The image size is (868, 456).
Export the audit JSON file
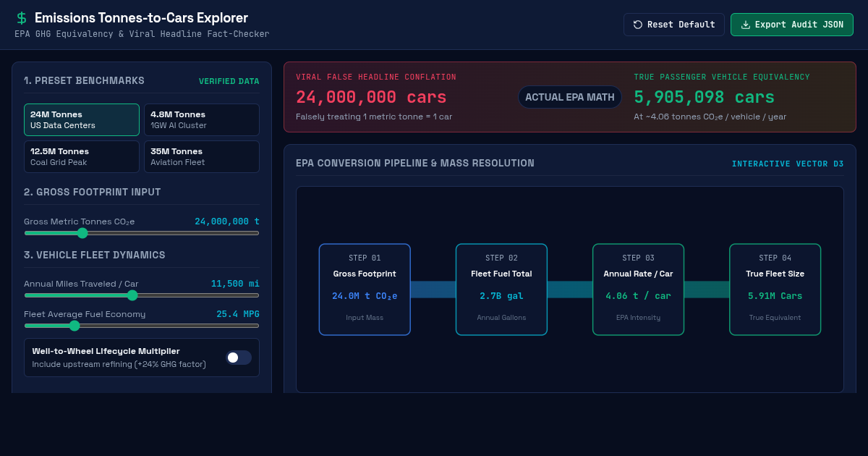pos(792,25)
